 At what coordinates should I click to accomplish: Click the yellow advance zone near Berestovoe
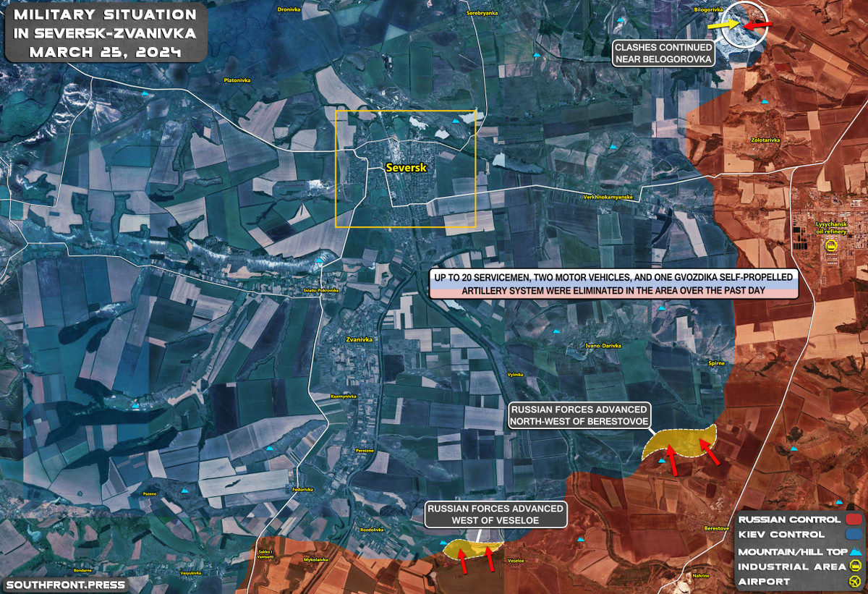(x=678, y=441)
